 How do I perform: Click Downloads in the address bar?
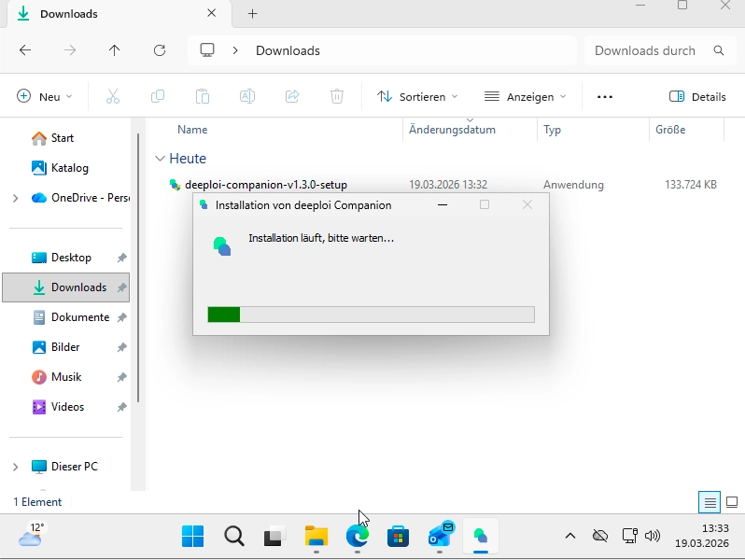pyautogui.click(x=288, y=50)
